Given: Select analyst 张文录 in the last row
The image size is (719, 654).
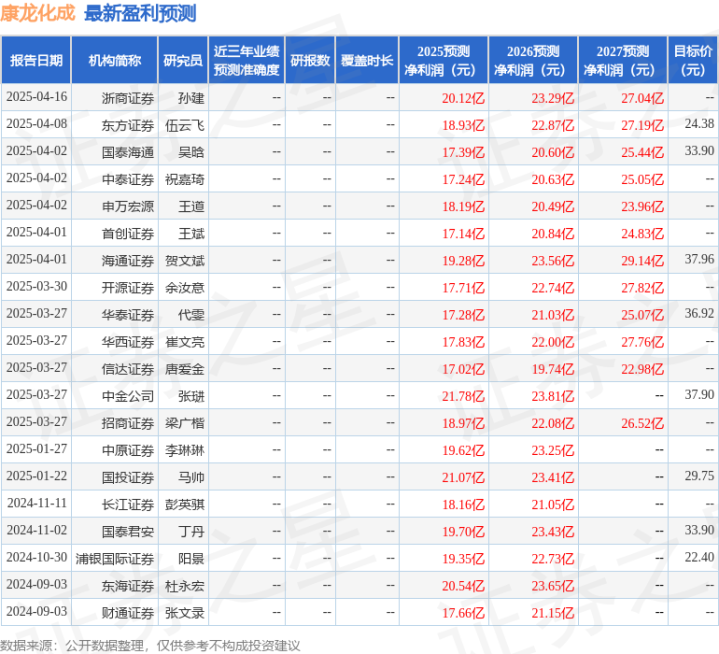Looking at the screenshot, I should click(x=184, y=611).
